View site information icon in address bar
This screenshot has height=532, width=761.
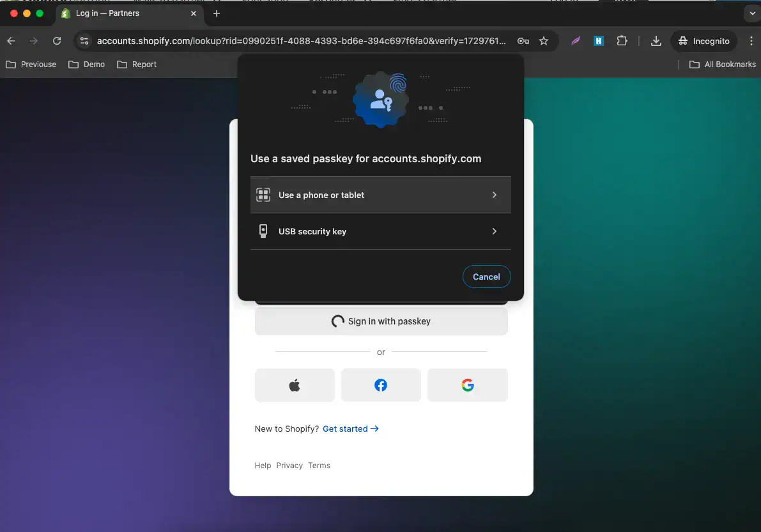pos(84,42)
